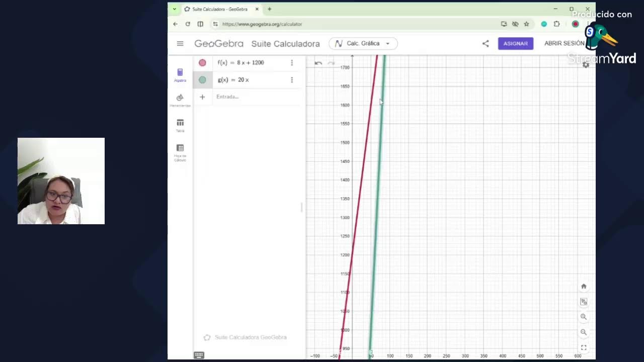Open the tab search dropdown arrow

click(x=174, y=9)
